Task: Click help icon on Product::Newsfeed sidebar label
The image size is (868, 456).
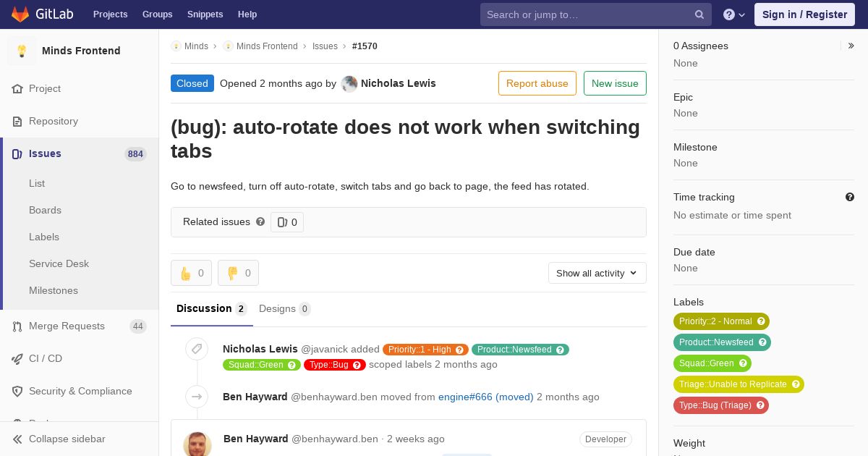Action: 762,342
